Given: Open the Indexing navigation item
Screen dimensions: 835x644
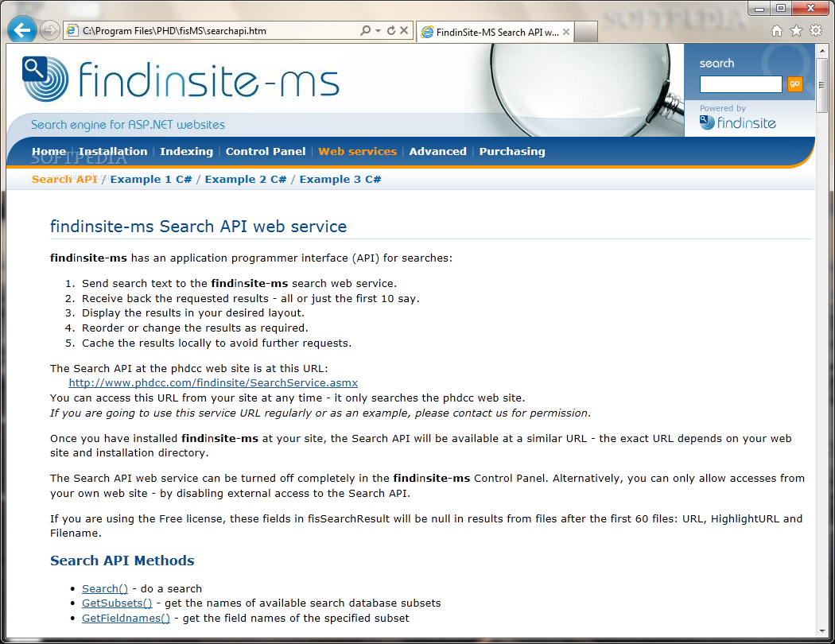Looking at the screenshot, I should click(x=186, y=151).
